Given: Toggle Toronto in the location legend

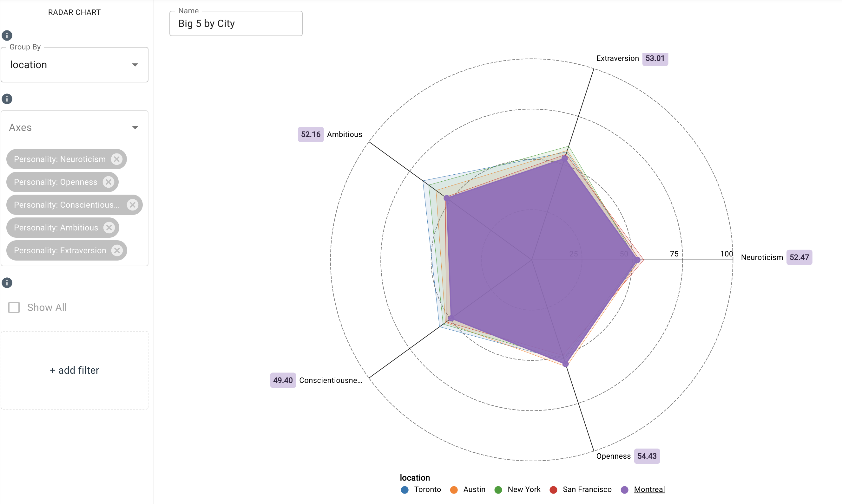Looking at the screenshot, I should click(x=427, y=489).
